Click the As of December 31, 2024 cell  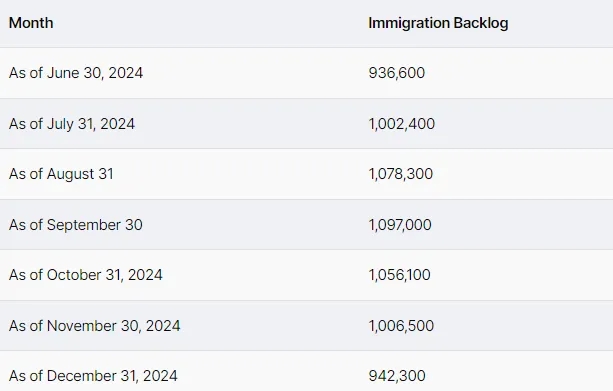[93, 376]
